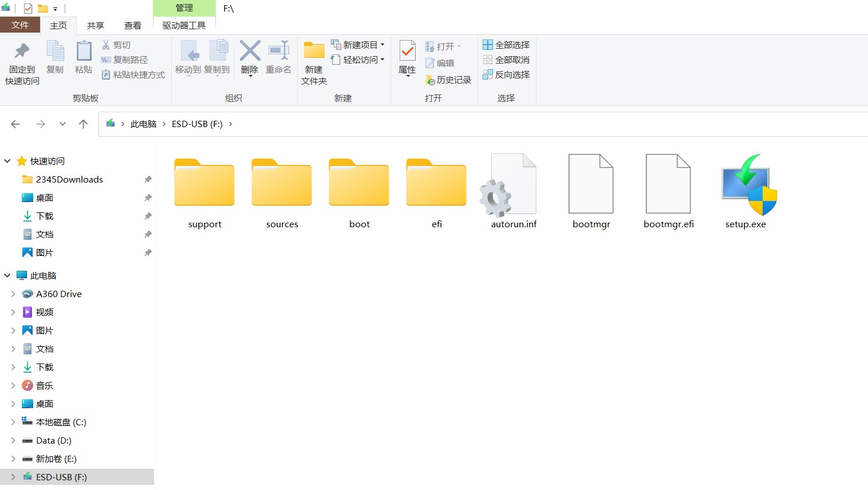Image resolution: width=868 pixels, height=490 pixels.
Task: Click the 历史记录 (History) icon
Action: 448,80
